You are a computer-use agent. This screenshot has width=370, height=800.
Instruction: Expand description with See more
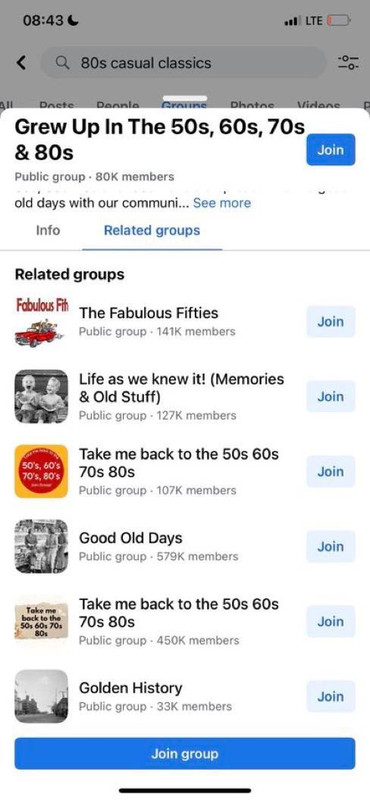point(222,203)
